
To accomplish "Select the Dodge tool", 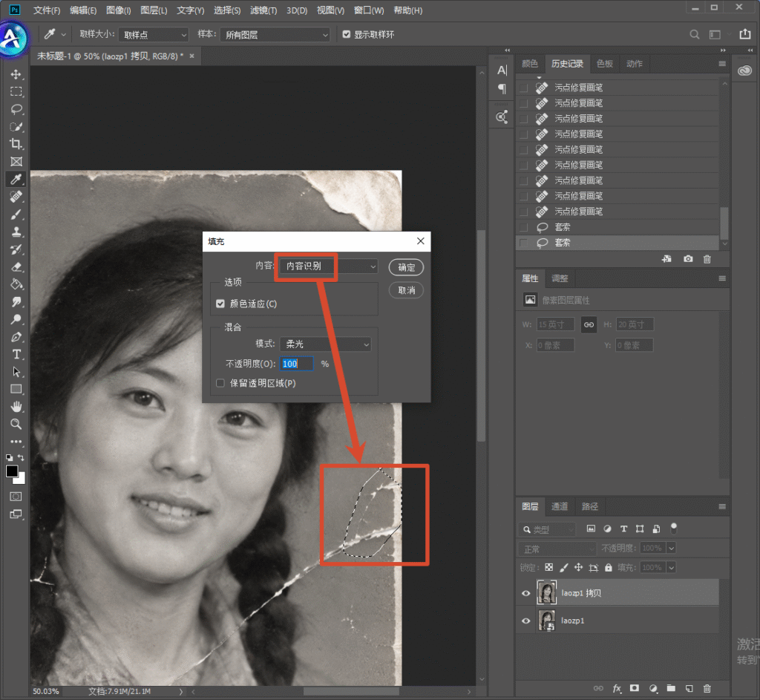I will point(16,319).
